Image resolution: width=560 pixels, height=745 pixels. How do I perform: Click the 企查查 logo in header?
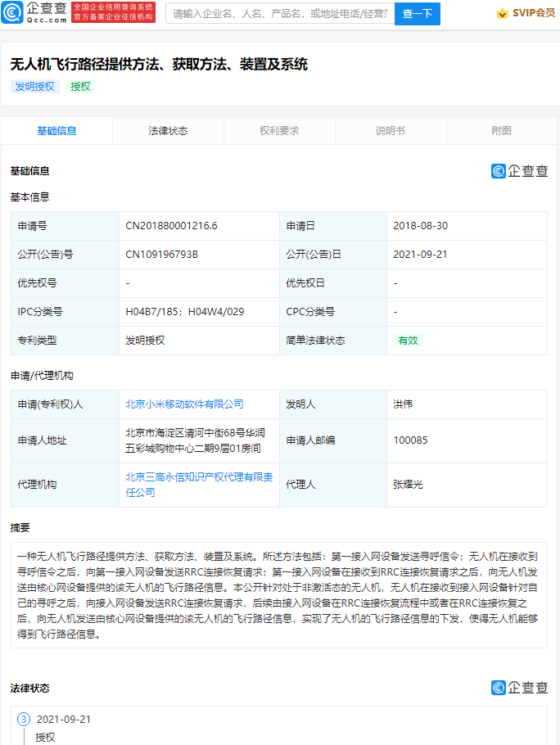tap(34, 13)
